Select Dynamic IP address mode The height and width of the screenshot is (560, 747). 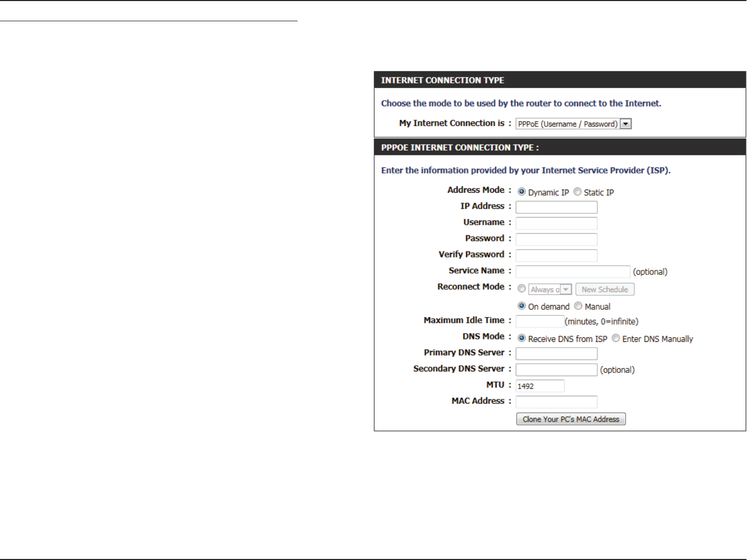coord(522,192)
